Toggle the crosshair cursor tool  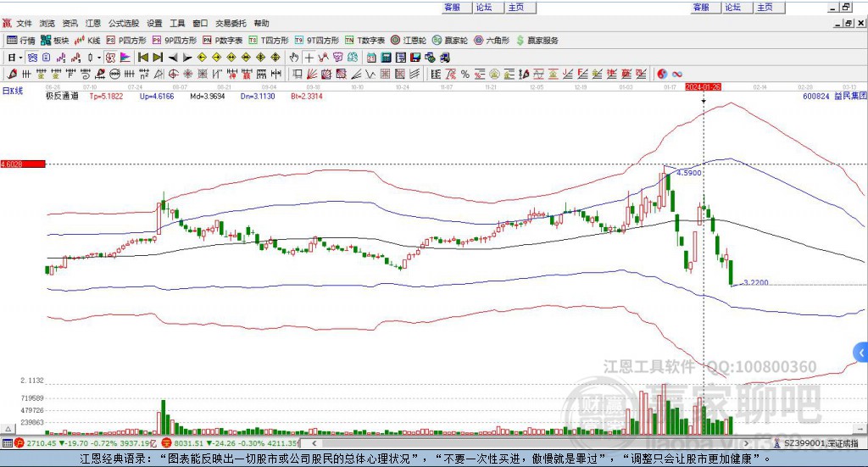[309, 58]
